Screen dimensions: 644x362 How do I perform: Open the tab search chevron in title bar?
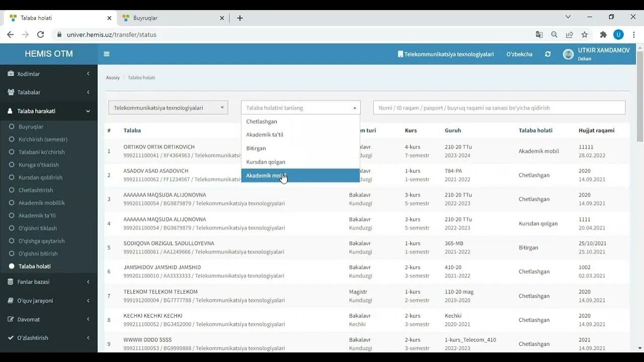tap(568, 17)
